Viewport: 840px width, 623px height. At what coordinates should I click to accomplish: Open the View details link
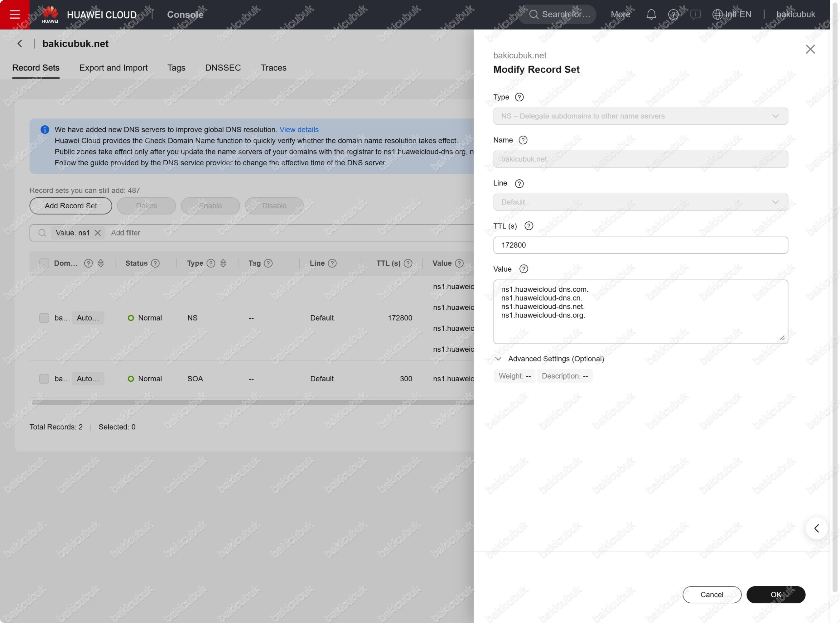299,130
